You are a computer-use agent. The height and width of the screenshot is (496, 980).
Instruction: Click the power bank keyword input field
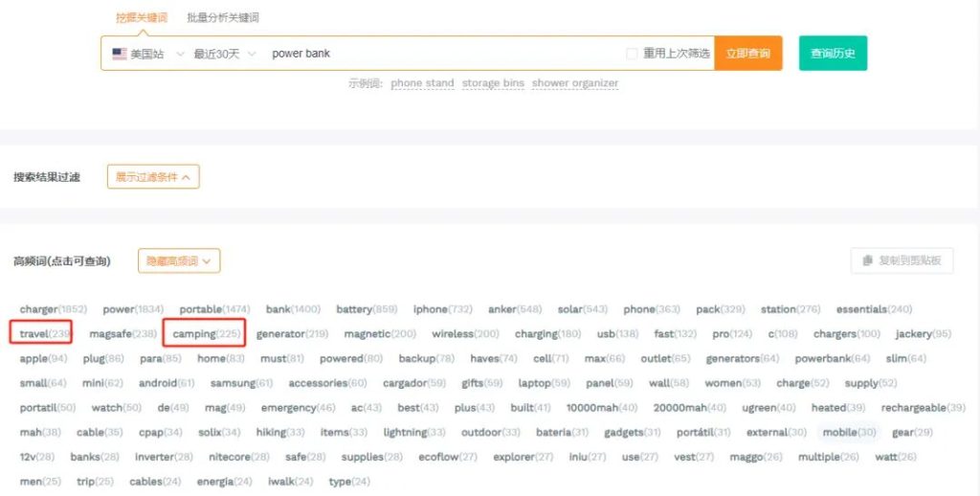[x=440, y=54]
